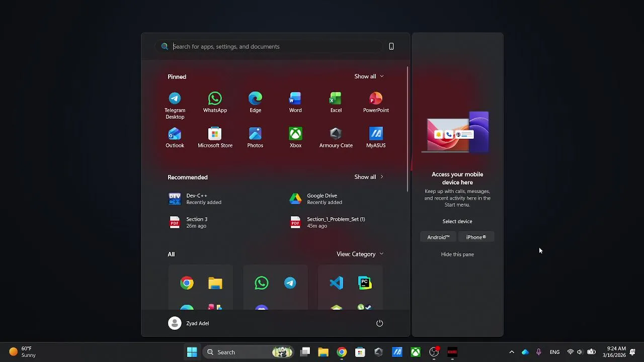Open File Explorer from the taskbar

pos(323,352)
